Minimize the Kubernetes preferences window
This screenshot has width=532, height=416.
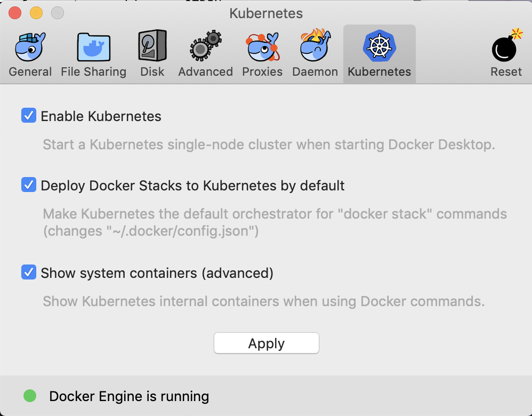coord(35,12)
